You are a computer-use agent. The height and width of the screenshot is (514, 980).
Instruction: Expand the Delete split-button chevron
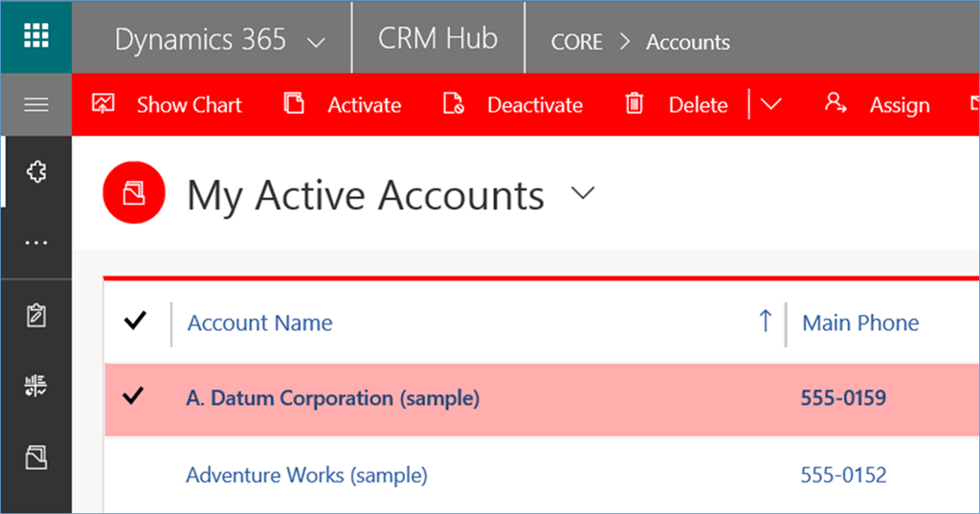[770, 104]
